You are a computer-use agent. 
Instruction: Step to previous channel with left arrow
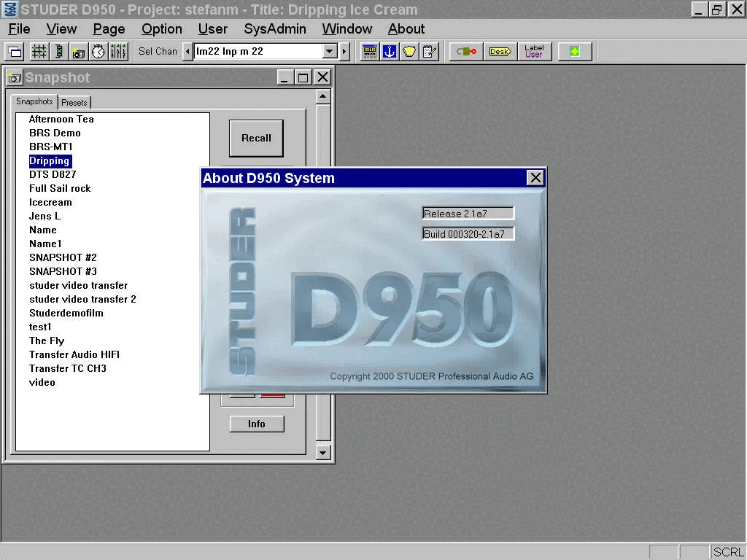pyautogui.click(x=187, y=52)
